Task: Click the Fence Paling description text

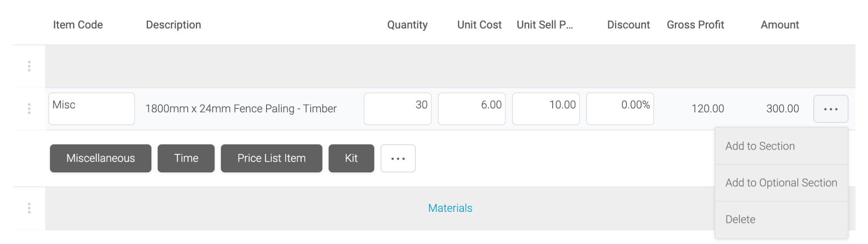Action: tap(241, 109)
